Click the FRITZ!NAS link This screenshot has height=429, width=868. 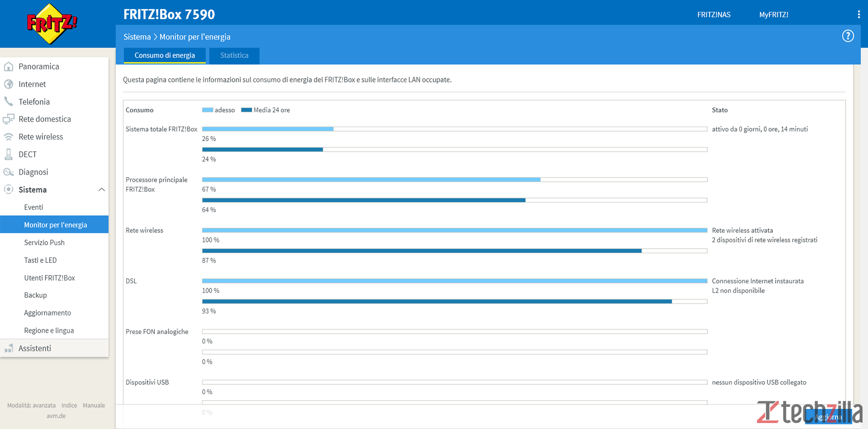point(714,15)
